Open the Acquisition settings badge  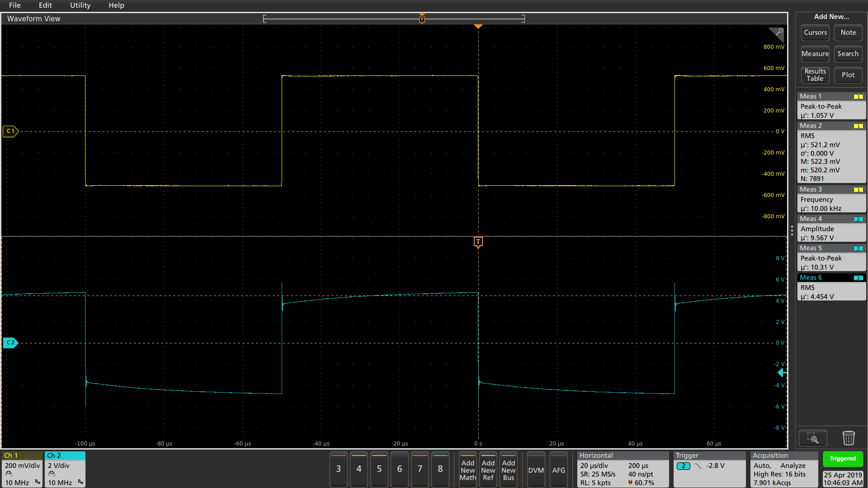[x=784, y=469]
